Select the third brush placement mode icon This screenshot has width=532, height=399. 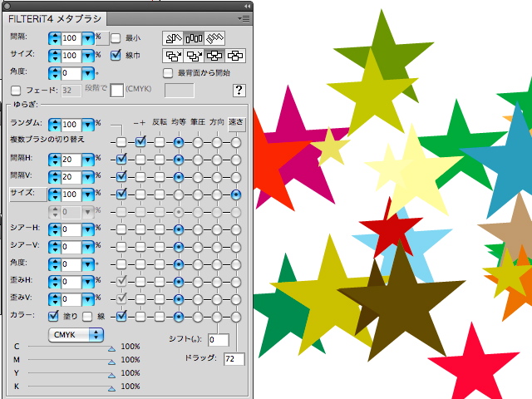215,38
